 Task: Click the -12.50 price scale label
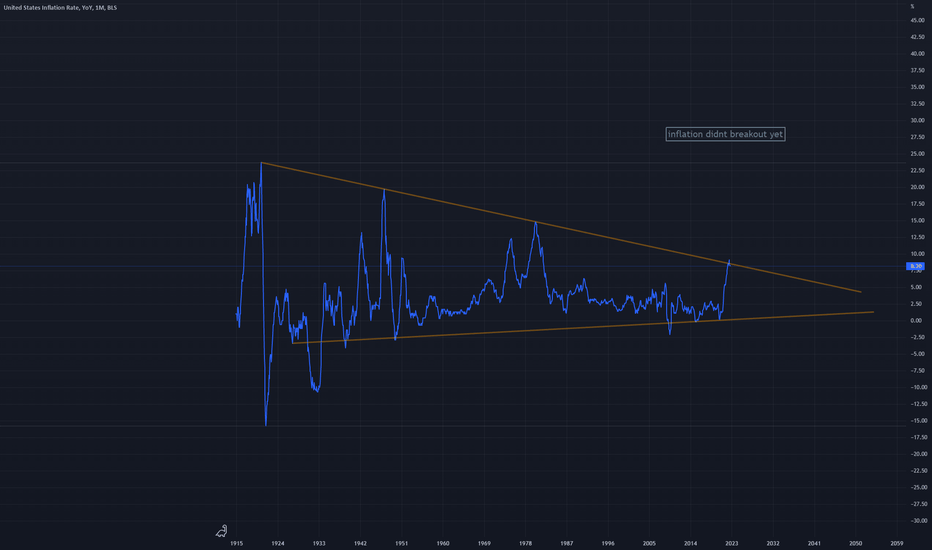(917, 404)
